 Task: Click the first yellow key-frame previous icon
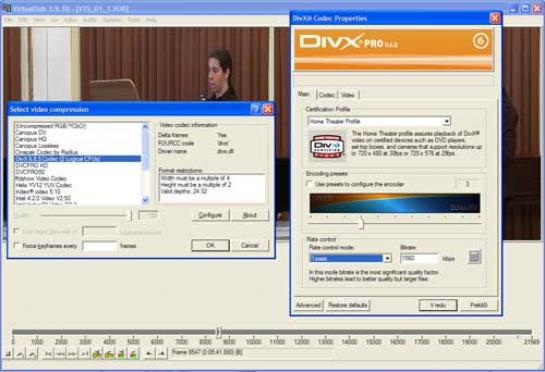[x=97, y=354]
